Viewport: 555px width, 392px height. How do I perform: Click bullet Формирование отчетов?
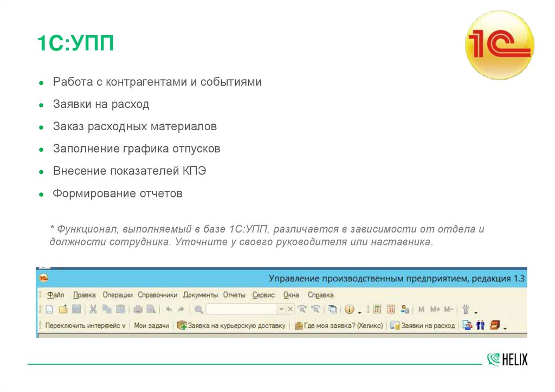[118, 194]
